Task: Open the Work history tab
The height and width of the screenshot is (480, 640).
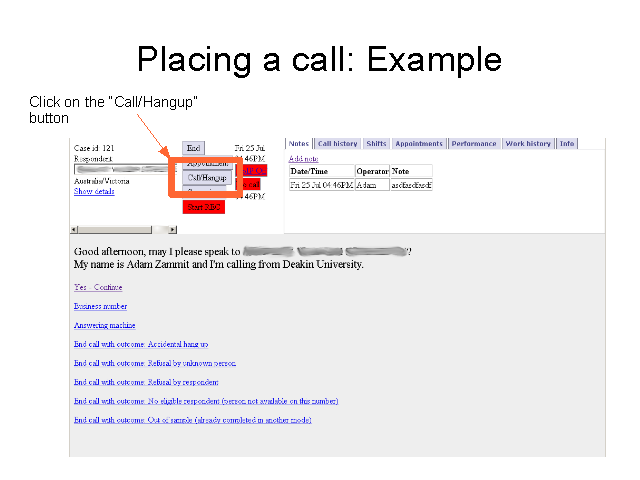Action: [528, 144]
